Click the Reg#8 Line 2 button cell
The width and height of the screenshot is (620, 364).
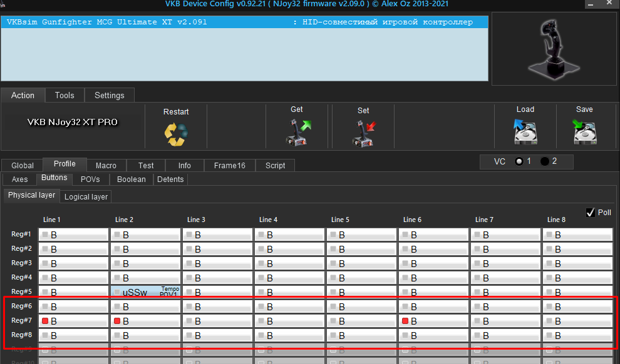[x=145, y=335]
